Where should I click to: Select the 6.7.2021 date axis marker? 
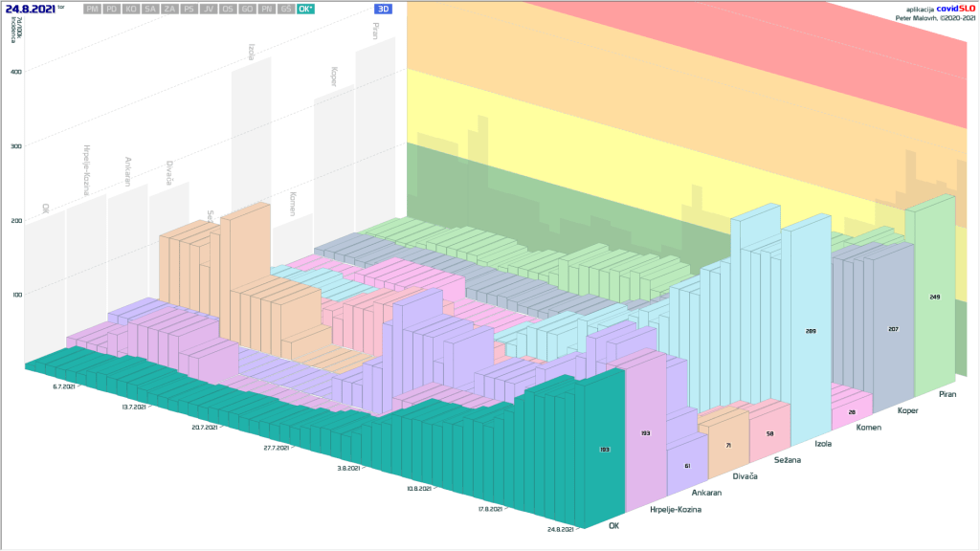(x=64, y=386)
